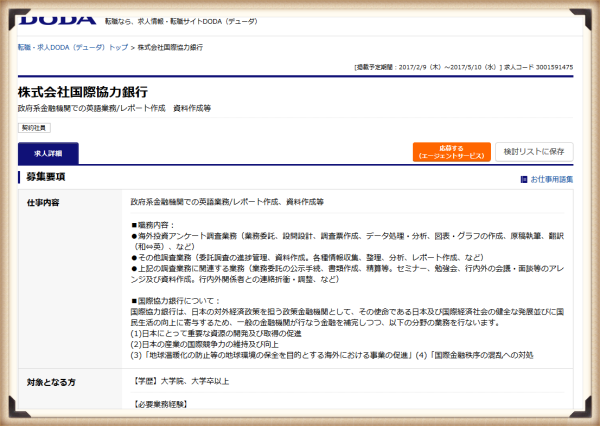Click the 対象となる方 row label

click(x=51, y=382)
